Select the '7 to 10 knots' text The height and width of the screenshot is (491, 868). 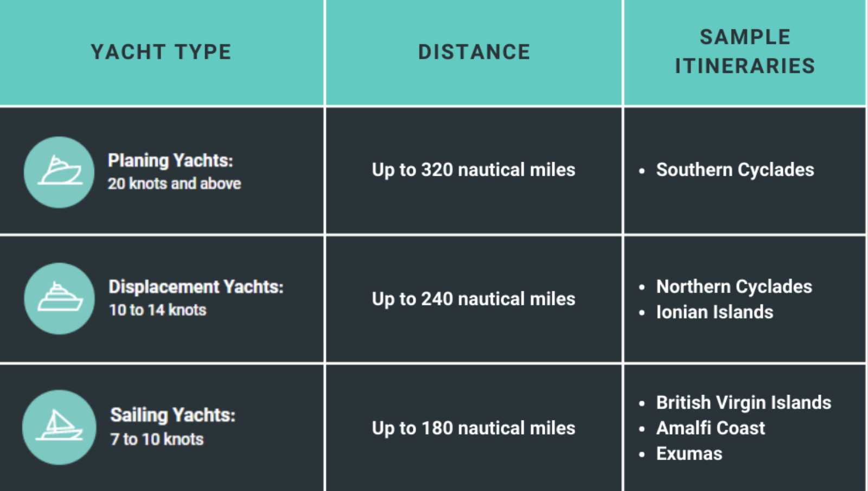tap(157, 439)
